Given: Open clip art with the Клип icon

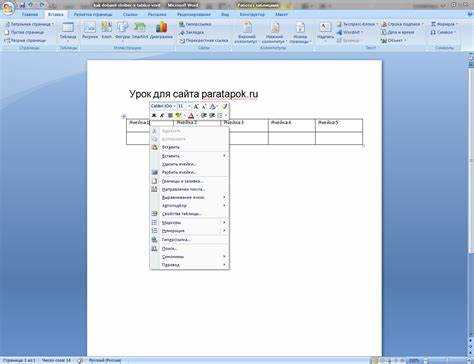Looking at the screenshot, I should [107, 31].
